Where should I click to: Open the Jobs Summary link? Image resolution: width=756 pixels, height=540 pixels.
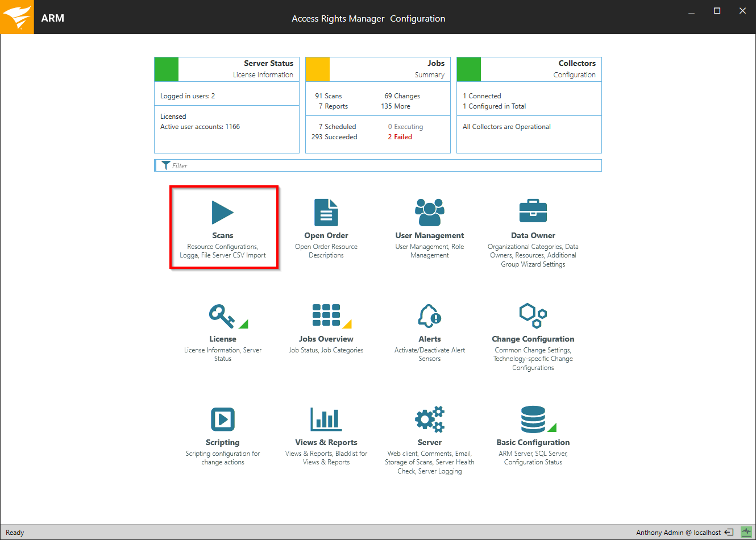[429, 75]
